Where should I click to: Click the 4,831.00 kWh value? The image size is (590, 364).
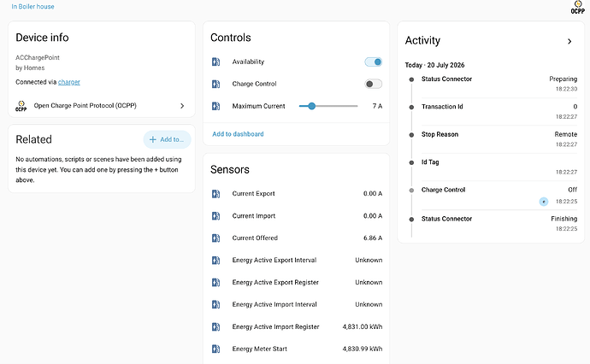(x=363, y=326)
